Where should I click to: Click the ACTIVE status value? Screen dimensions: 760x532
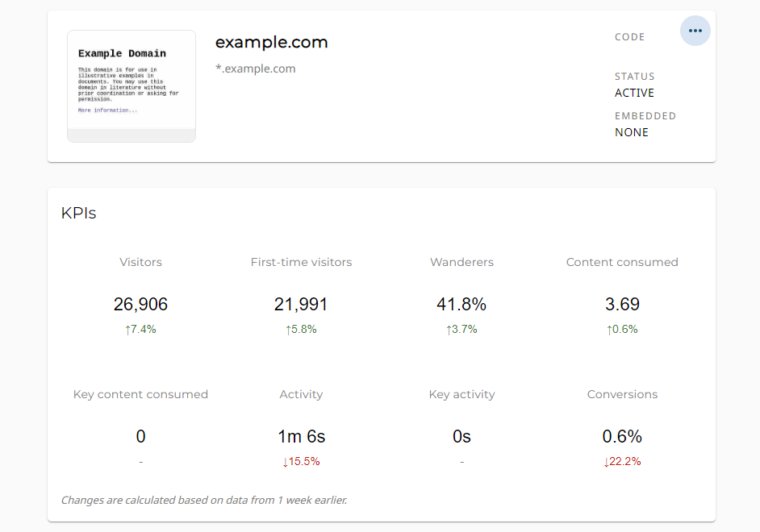click(634, 93)
